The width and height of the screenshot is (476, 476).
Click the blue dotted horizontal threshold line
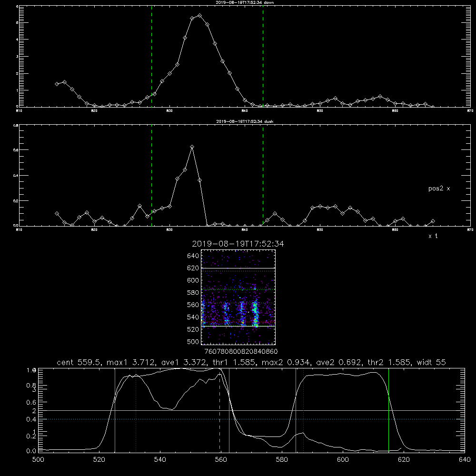[x=251, y=419]
